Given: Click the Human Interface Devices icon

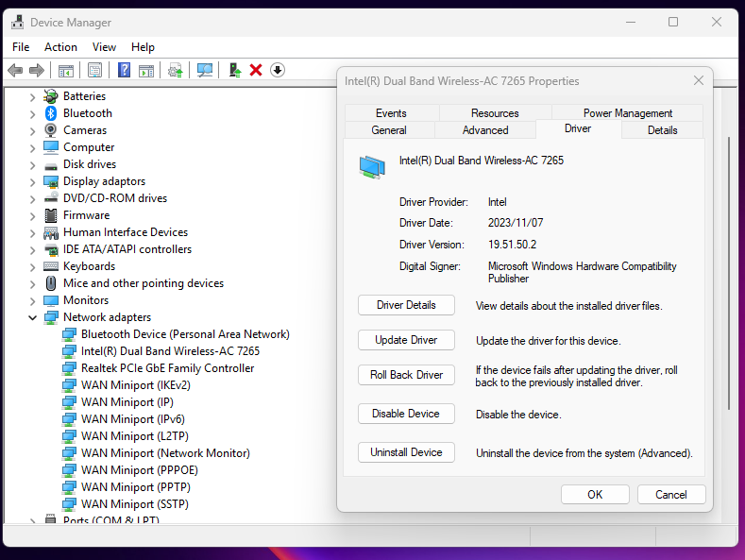Looking at the screenshot, I should 51,232.
